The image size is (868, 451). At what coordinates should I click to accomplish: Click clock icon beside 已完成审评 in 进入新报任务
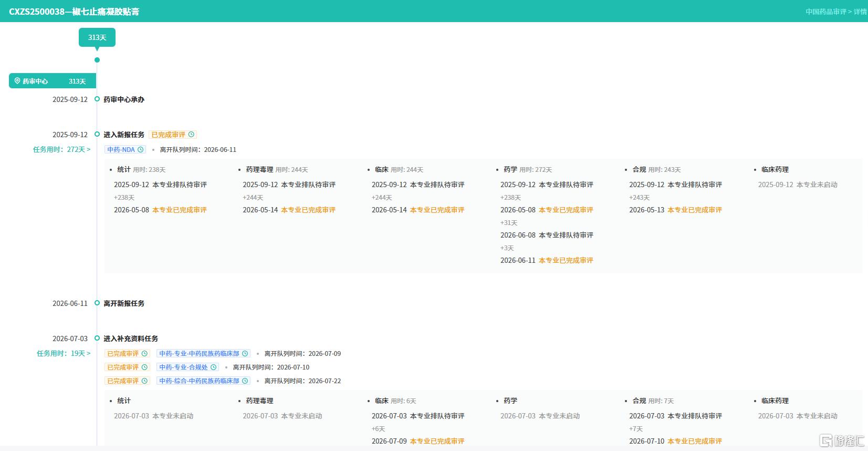pyautogui.click(x=192, y=135)
